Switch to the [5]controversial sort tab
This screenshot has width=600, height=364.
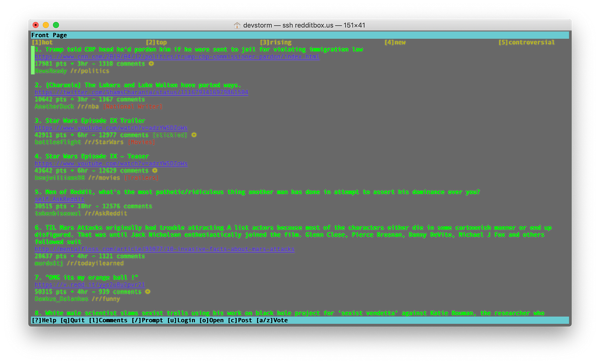point(527,43)
